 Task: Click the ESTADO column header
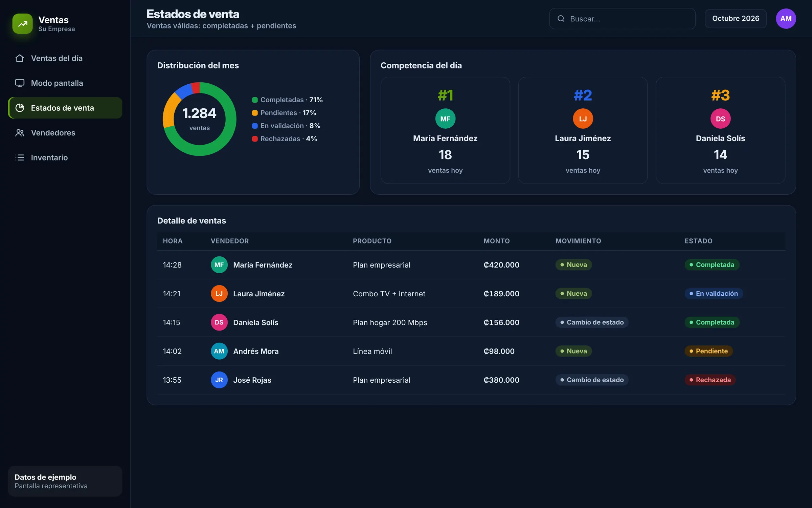click(x=698, y=241)
